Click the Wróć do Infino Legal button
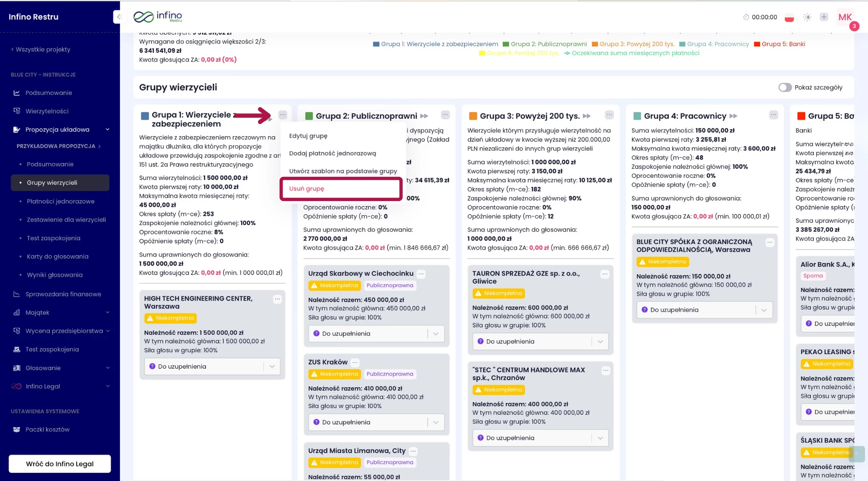 (60, 464)
